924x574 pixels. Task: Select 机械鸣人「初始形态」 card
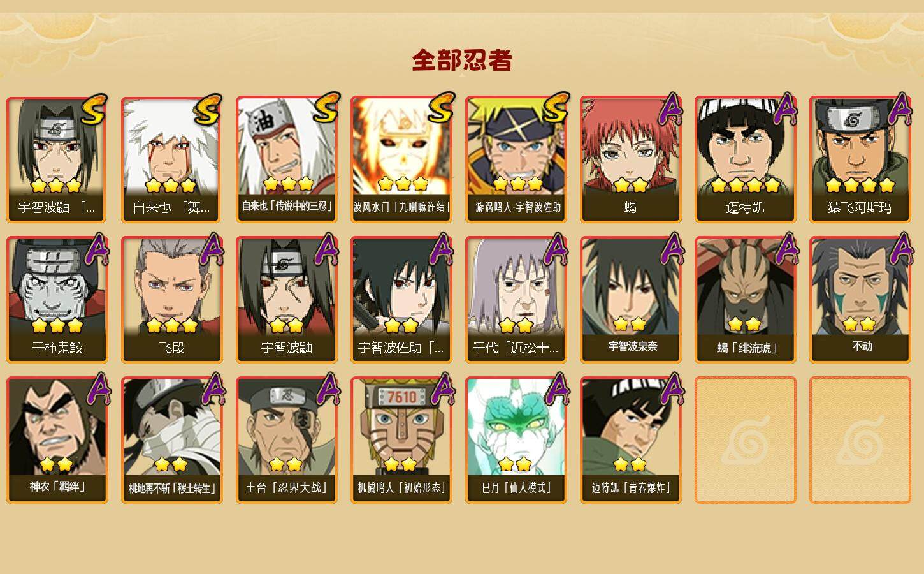point(401,440)
